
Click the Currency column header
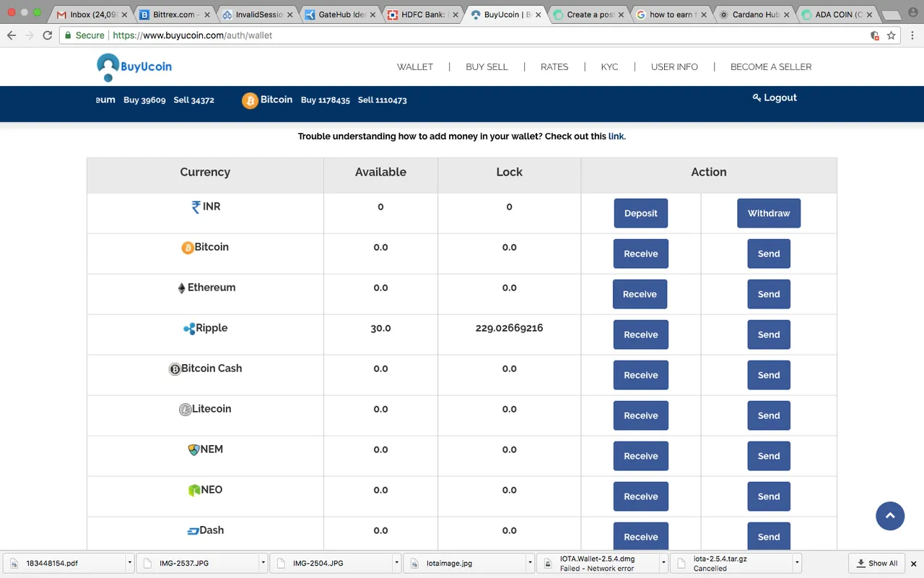[x=205, y=172]
